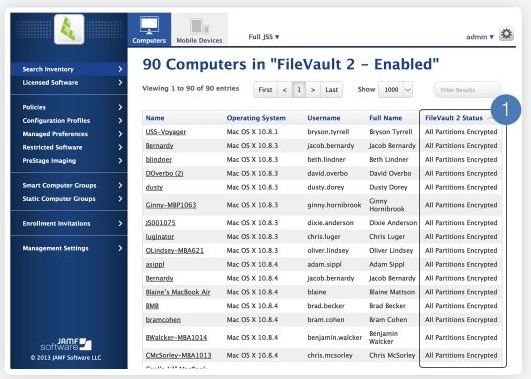531x379 pixels.
Task: Expand the Search Inventory sidebar item
Action: (x=69, y=69)
